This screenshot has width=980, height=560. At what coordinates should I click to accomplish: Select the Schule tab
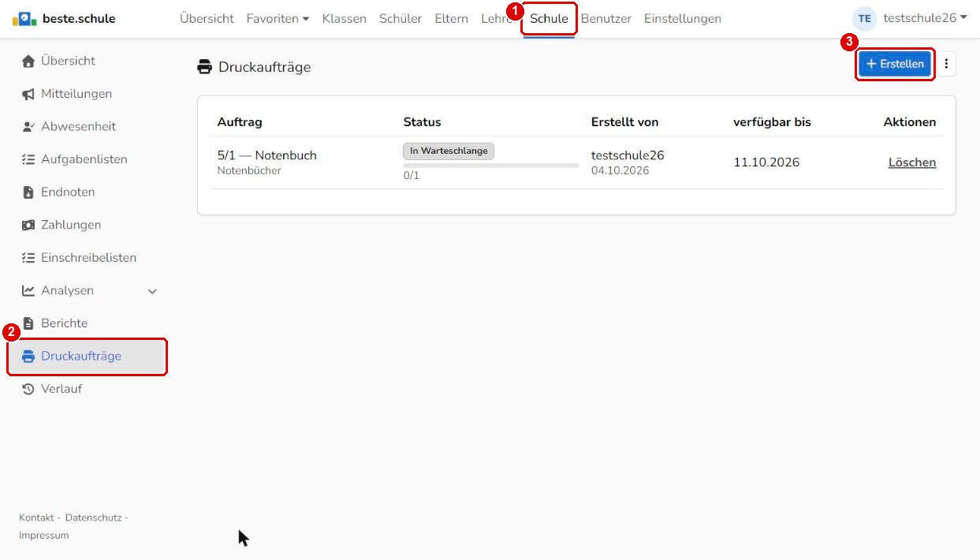tap(549, 18)
